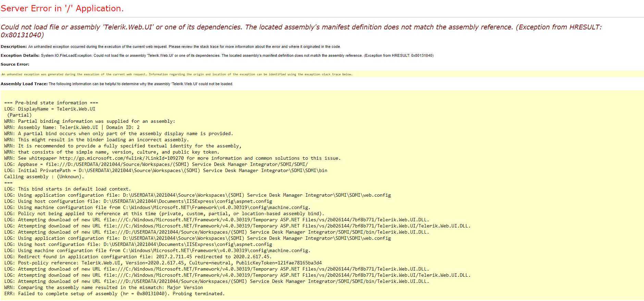Click the "Exception Details:" bold label
The width and height of the screenshot is (644, 301).
pos(20,55)
